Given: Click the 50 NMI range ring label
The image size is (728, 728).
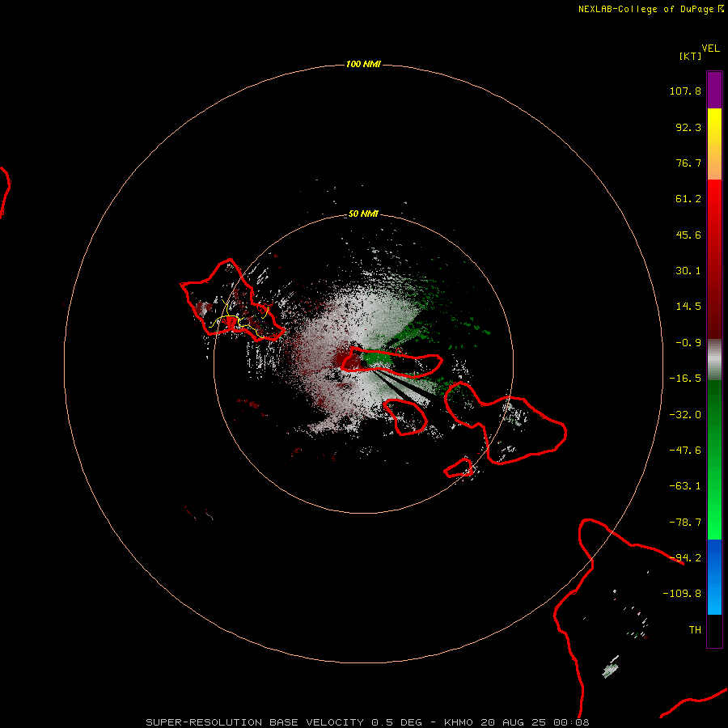Looking at the screenshot, I should pyautogui.click(x=363, y=214).
